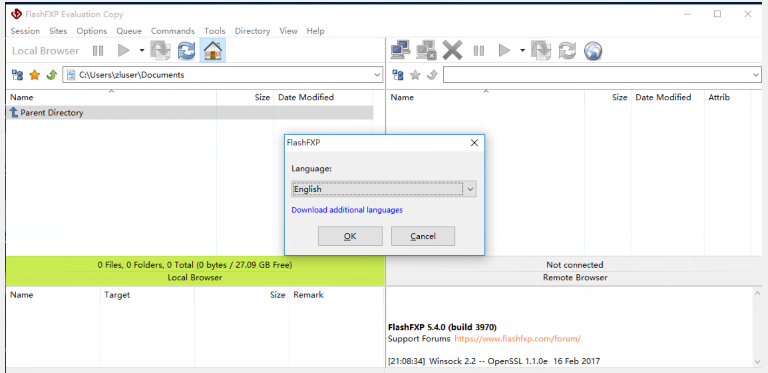
Task: Open the local transfer play dropdown arrow
Action: point(142,50)
